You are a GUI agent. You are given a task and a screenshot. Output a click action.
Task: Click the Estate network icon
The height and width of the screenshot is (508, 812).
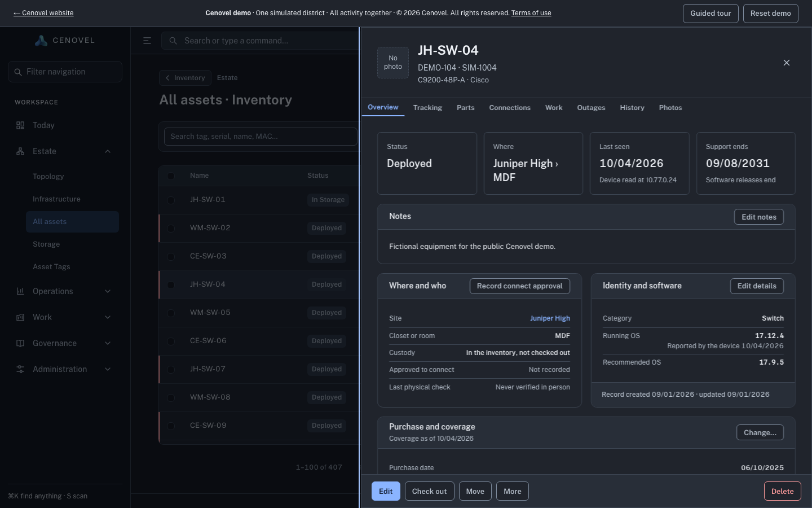(20, 151)
